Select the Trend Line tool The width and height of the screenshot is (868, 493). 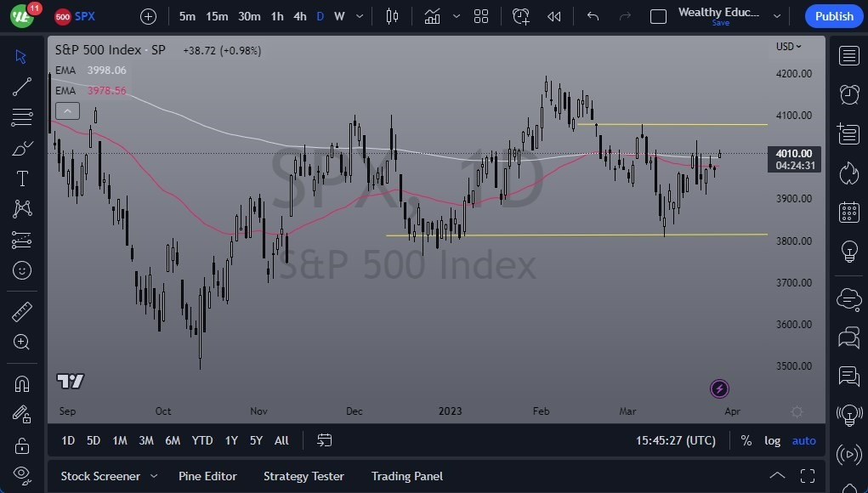pyautogui.click(x=21, y=87)
